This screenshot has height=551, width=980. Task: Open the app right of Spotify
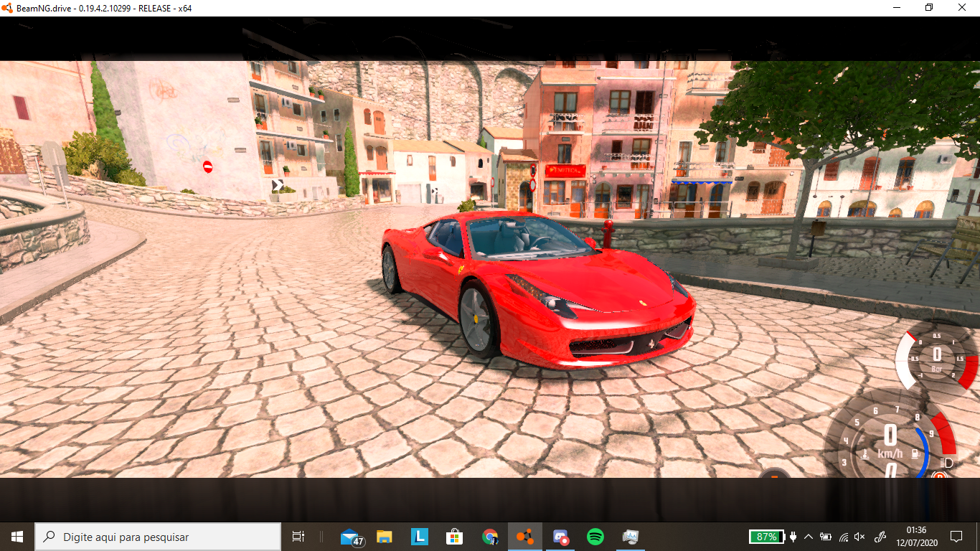point(630,537)
